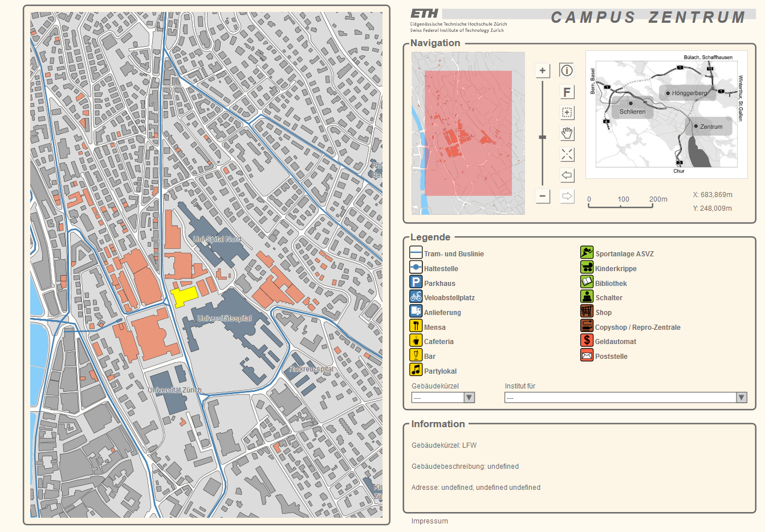Click the Copyshop / Repro-Zentrale icon
765x532 pixels.
coord(587,326)
